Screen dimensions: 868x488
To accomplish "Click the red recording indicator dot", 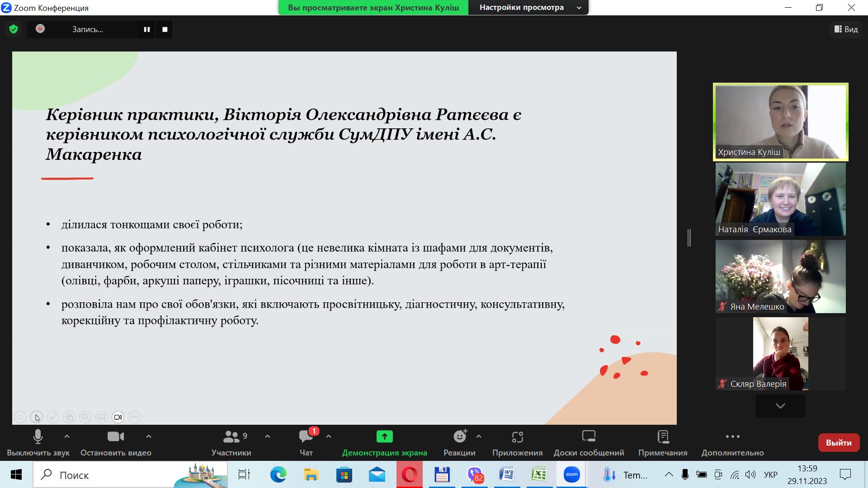I will [x=40, y=29].
